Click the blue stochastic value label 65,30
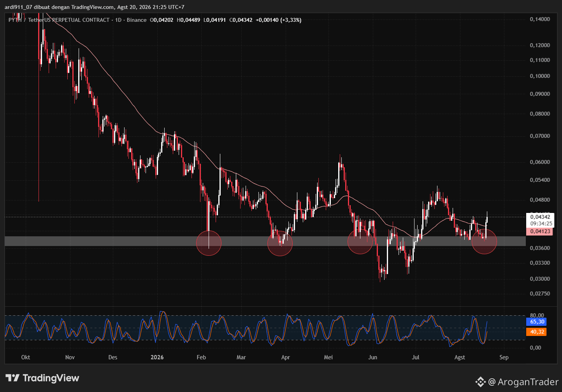The height and width of the screenshot is (392, 562). pos(537,322)
